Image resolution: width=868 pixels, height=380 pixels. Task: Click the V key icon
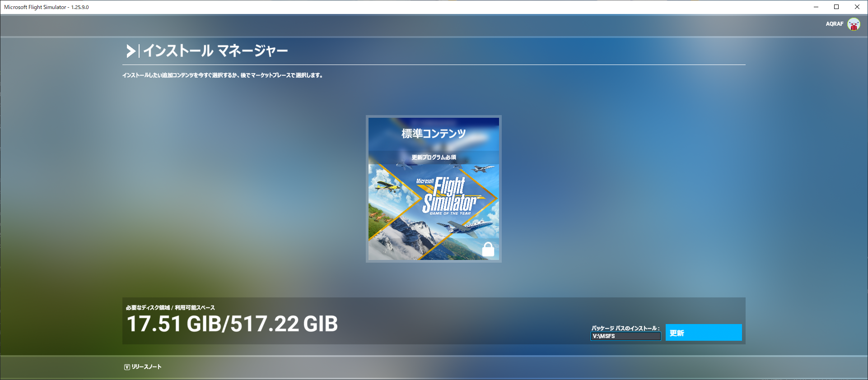pos(127,367)
